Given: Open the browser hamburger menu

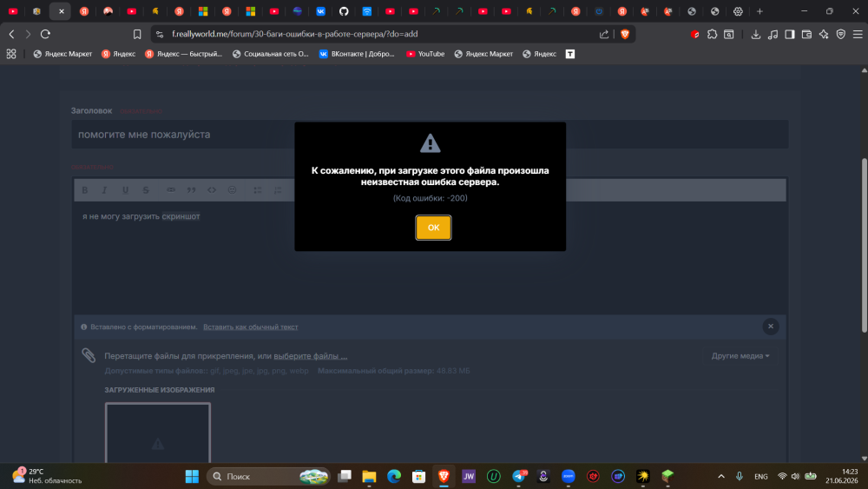Looking at the screenshot, I should tap(858, 35).
